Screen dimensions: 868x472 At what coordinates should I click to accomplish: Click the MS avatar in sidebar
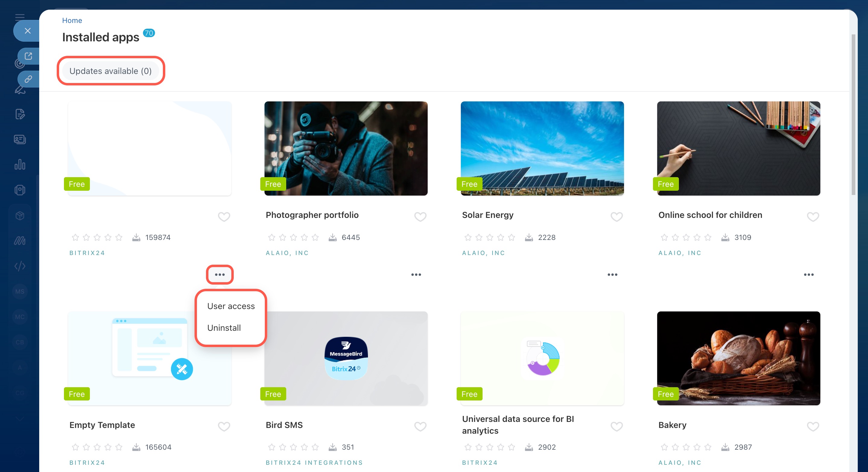pos(20,291)
